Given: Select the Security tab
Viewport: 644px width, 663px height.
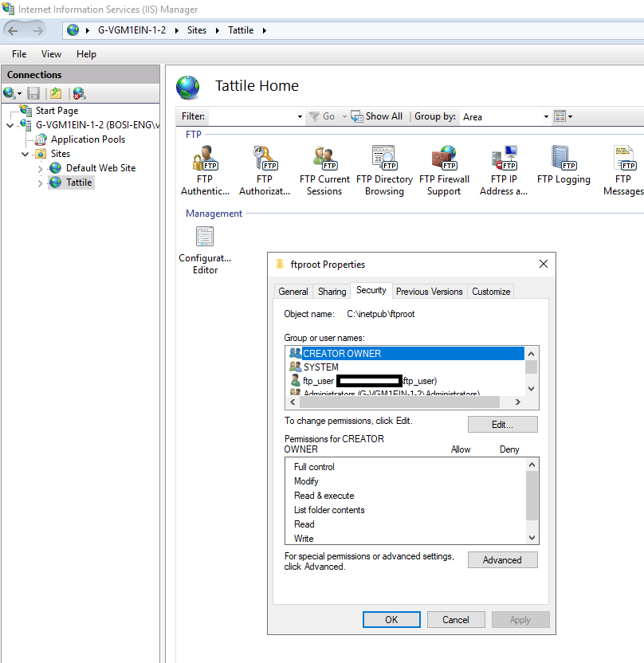Looking at the screenshot, I should point(371,291).
